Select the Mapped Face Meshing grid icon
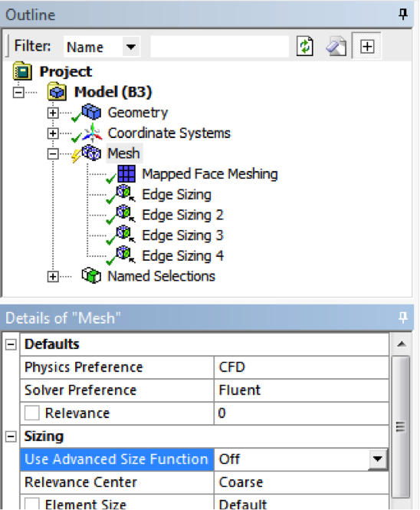 pos(126,173)
